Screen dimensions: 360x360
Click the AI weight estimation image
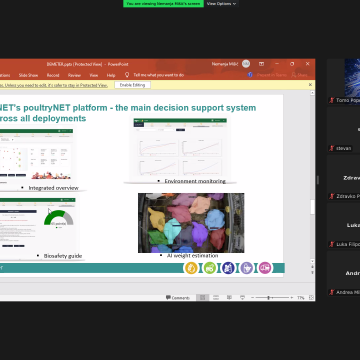(191, 223)
